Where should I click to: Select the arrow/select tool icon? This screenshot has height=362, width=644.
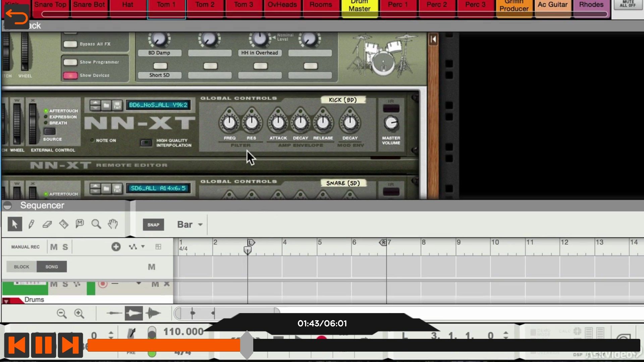pos(14,224)
